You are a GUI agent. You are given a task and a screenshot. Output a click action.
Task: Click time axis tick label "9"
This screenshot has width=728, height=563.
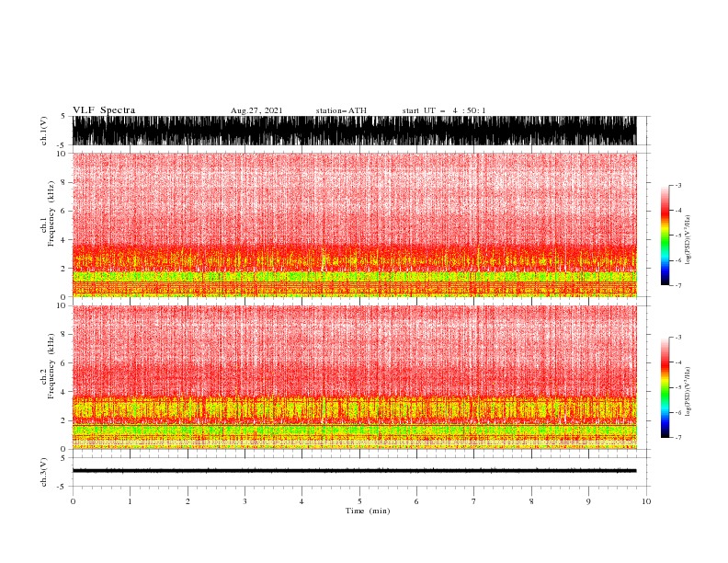(588, 501)
